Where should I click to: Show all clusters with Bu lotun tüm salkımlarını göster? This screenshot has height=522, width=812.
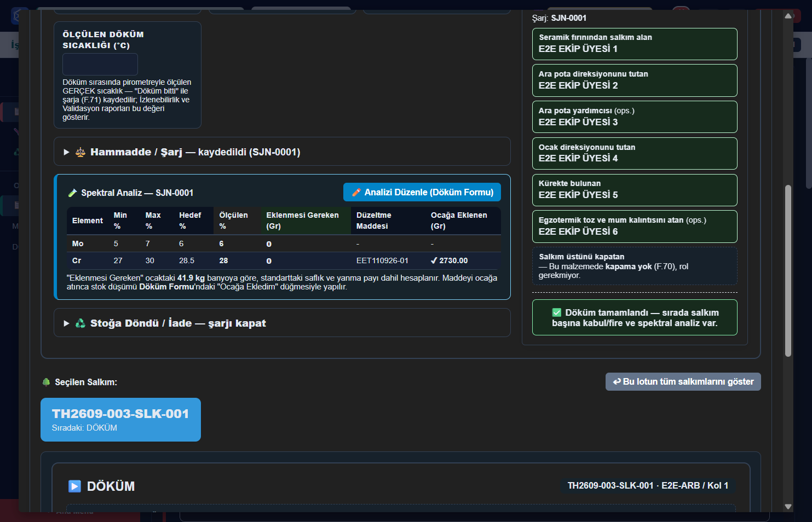coord(683,381)
